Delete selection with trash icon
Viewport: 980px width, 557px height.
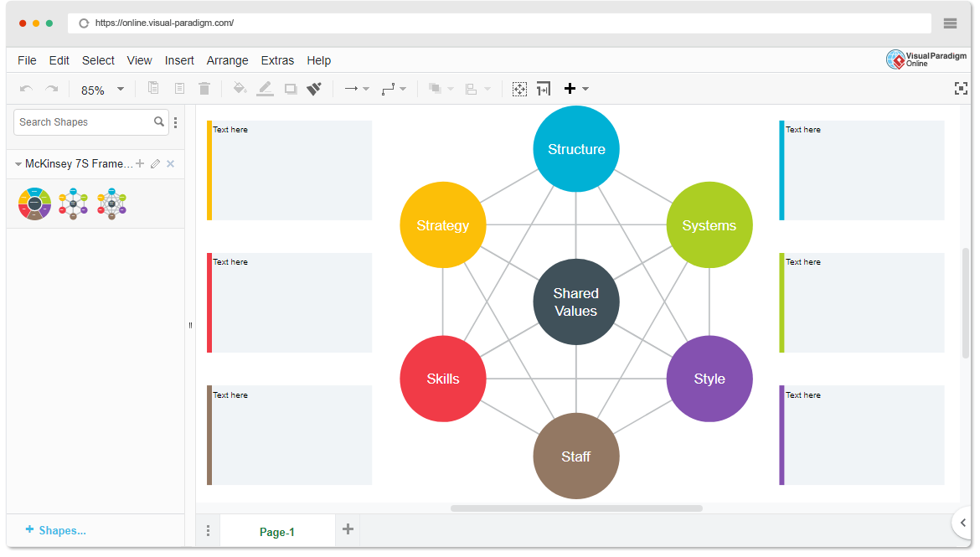tap(204, 88)
